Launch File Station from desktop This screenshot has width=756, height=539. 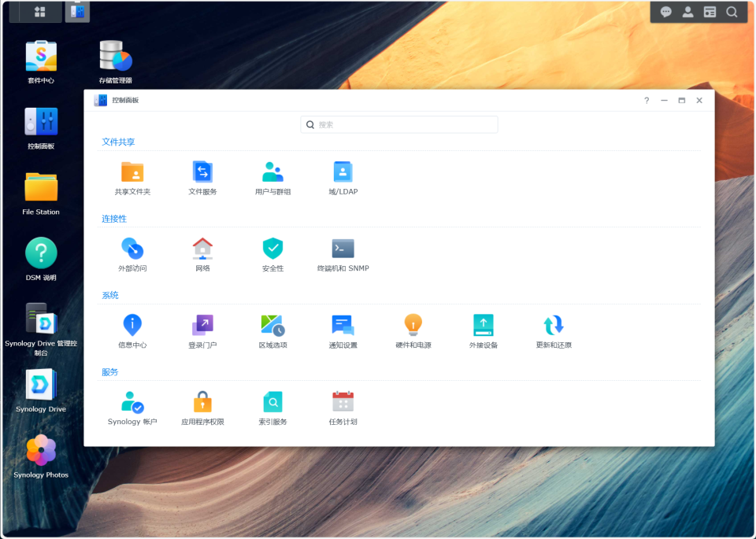tap(41, 194)
